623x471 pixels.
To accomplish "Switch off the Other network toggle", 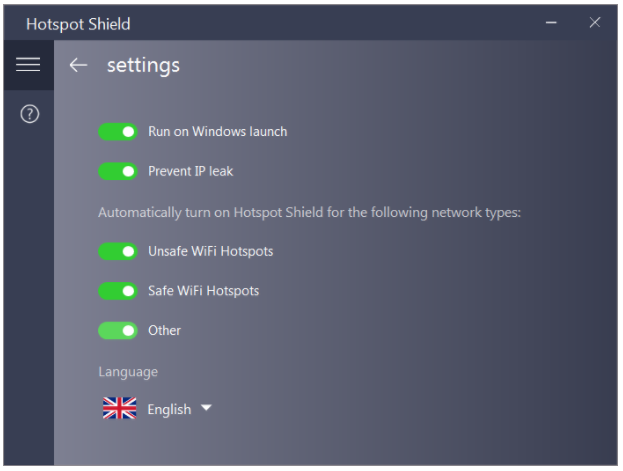I will click(x=118, y=331).
